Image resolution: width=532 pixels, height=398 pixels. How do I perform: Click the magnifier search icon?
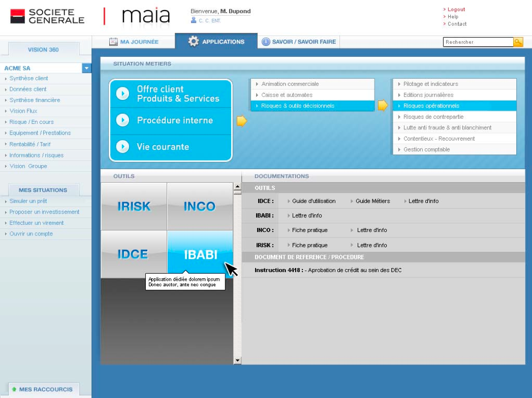point(518,42)
